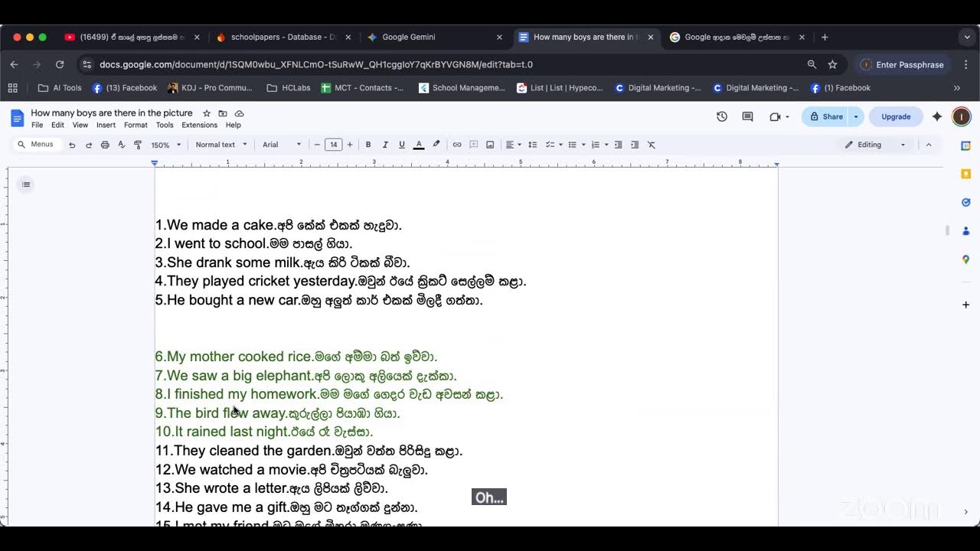Open line and paragraph spacing
This screenshot has height=551, width=980.
pos(533,145)
